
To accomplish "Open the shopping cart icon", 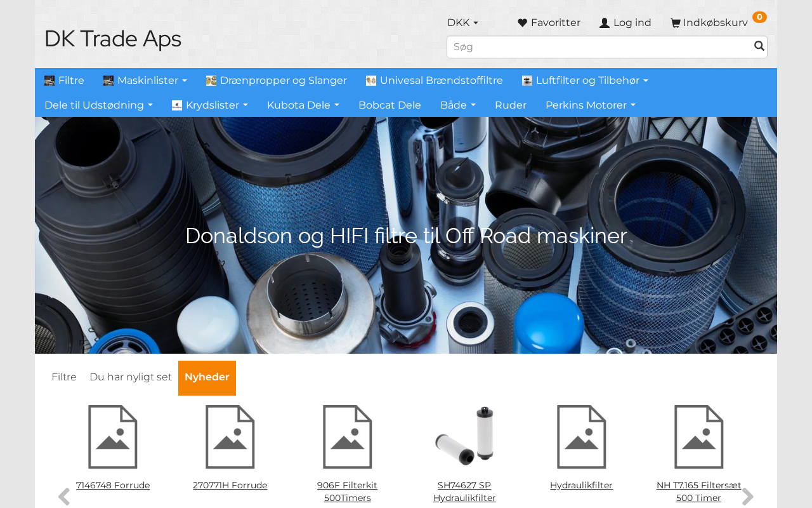I will tap(676, 23).
